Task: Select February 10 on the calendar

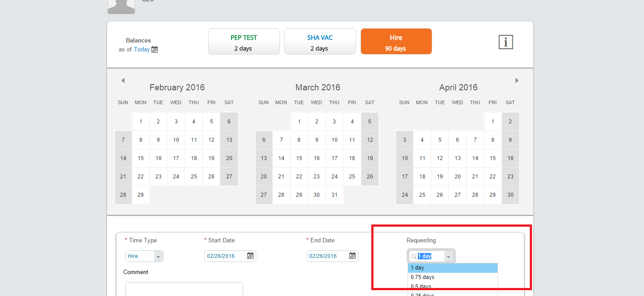Action: pos(176,140)
